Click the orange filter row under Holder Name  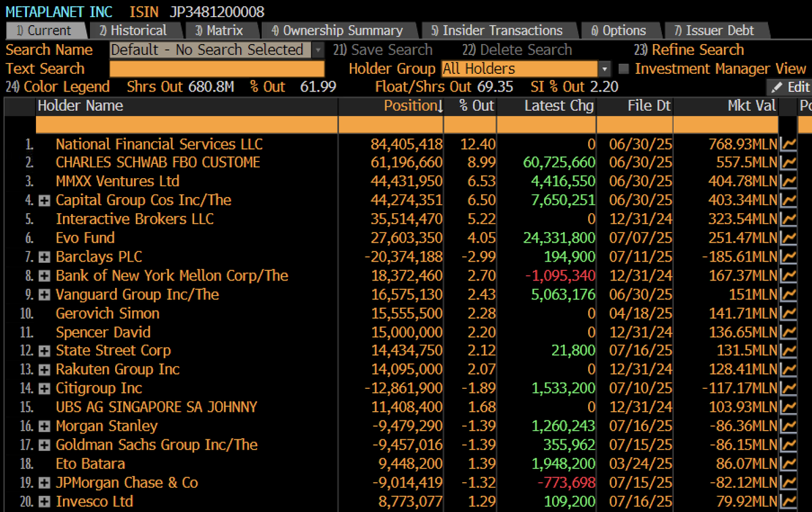click(187, 125)
